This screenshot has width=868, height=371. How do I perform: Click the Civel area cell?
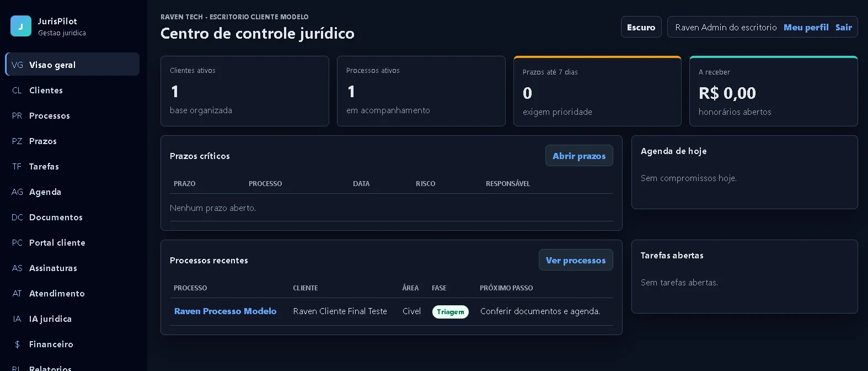tap(411, 311)
